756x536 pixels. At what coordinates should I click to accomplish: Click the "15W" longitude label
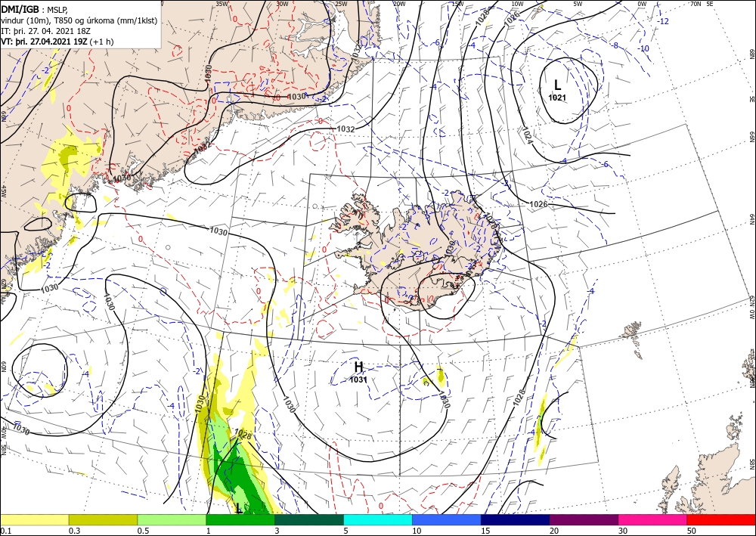point(458,4)
